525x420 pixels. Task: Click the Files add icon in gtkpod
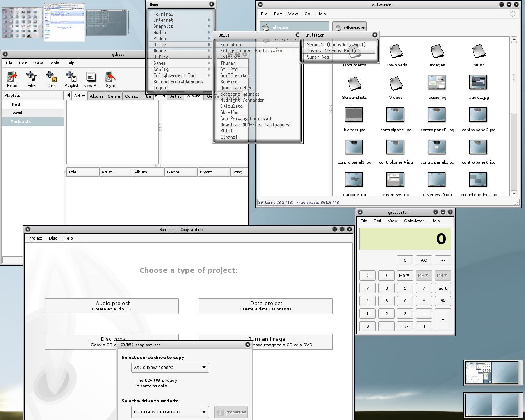[x=32, y=77]
